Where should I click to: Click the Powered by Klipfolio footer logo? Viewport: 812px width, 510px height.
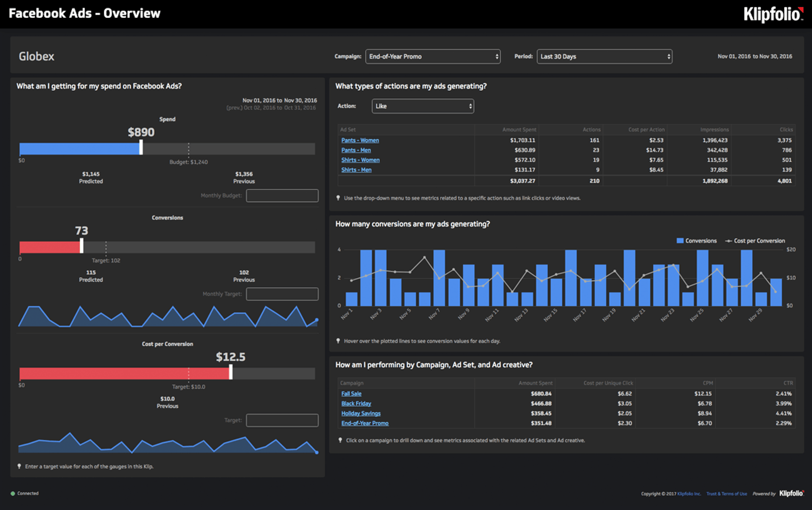(x=791, y=493)
